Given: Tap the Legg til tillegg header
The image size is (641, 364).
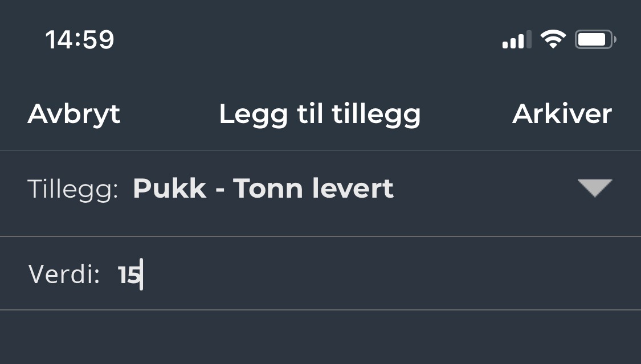Looking at the screenshot, I should (x=320, y=114).
